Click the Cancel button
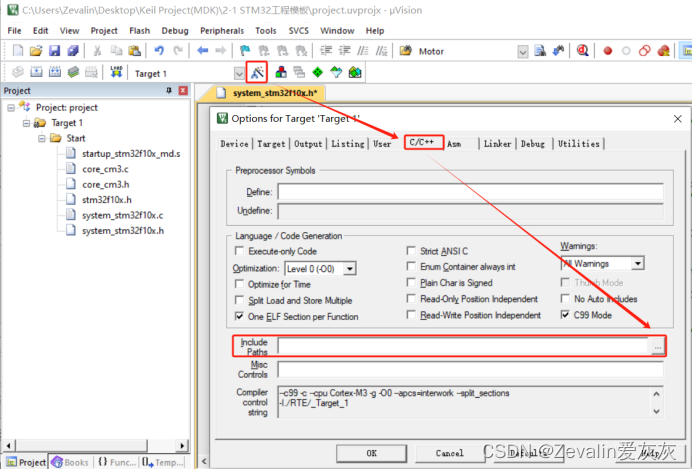 (x=450, y=453)
